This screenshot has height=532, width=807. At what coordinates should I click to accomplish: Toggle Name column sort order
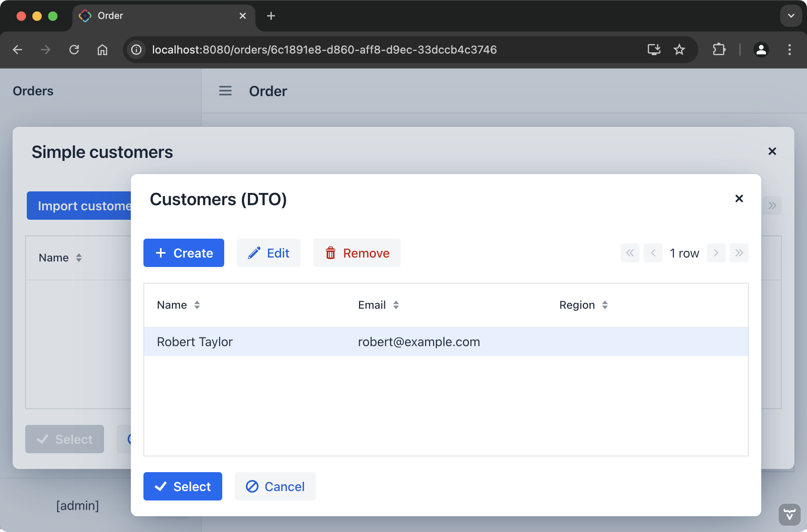(197, 305)
